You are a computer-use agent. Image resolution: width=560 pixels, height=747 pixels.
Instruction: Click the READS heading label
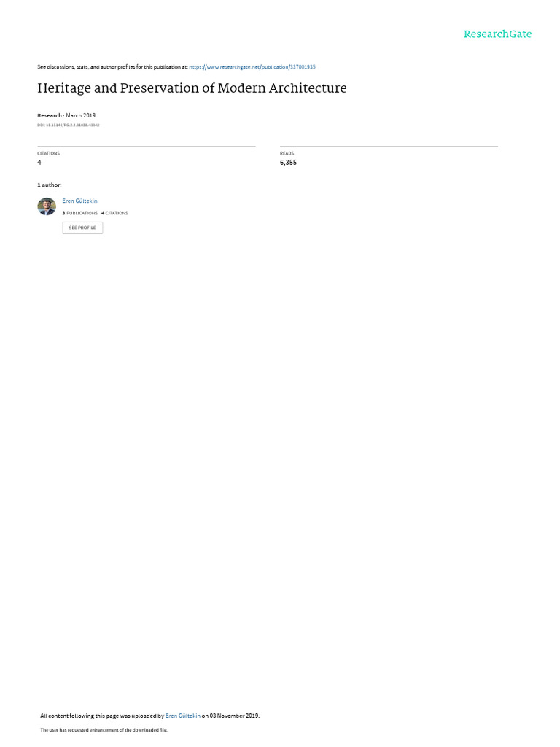coord(287,153)
